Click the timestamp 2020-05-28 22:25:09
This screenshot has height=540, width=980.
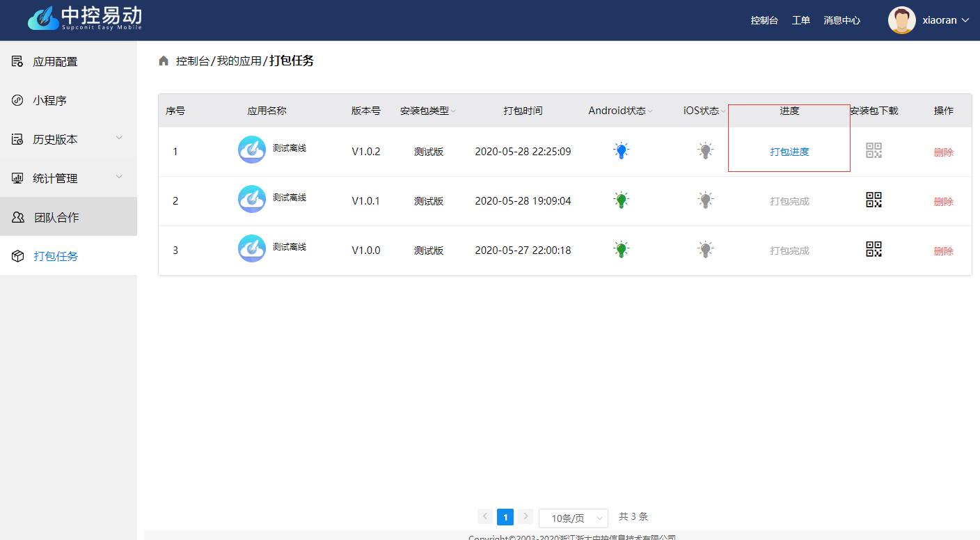click(x=523, y=152)
